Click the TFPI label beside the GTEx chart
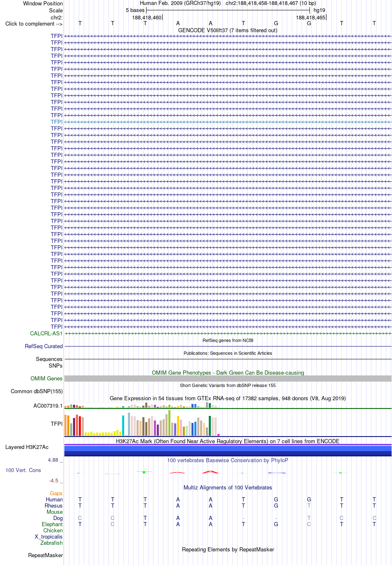This screenshot has width=392, height=565. coord(57,424)
